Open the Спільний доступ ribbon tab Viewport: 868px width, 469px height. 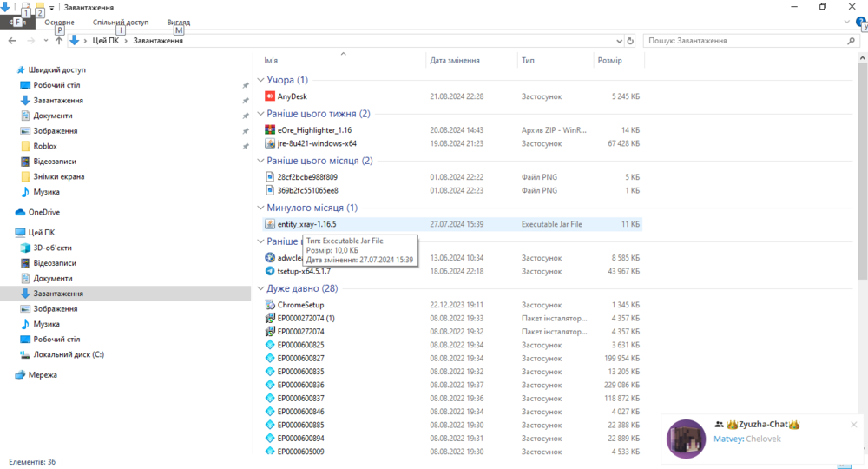tap(121, 23)
